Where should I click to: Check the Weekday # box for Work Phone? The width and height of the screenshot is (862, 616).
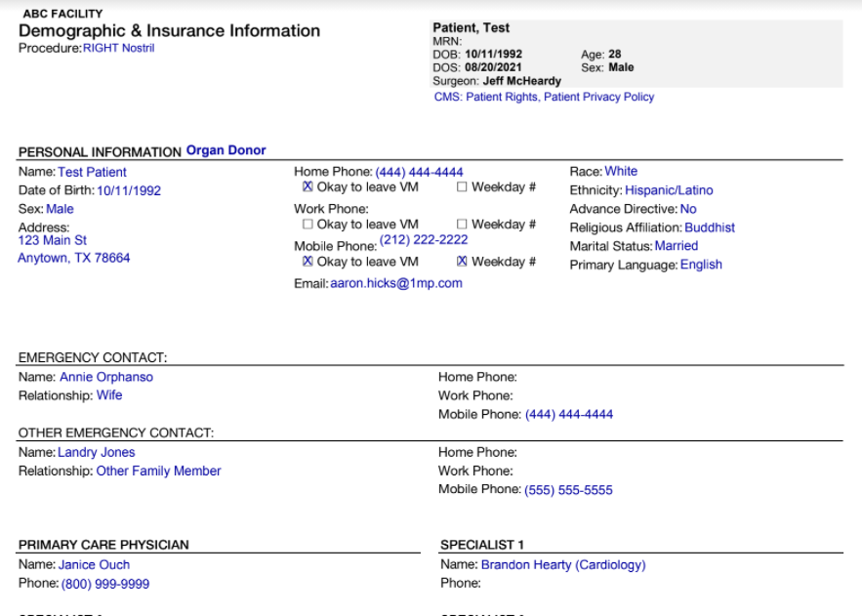pos(461,224)
